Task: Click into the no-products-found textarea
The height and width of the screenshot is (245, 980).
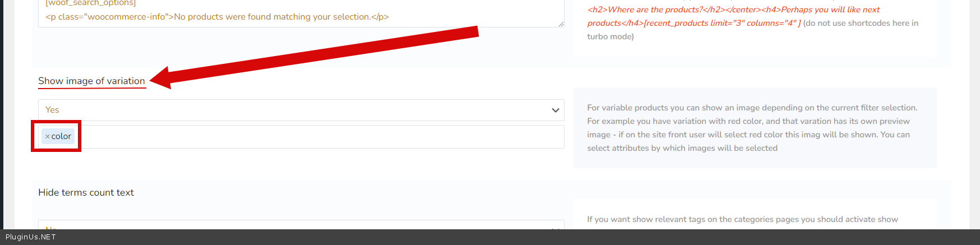Action: coord(280,17)
